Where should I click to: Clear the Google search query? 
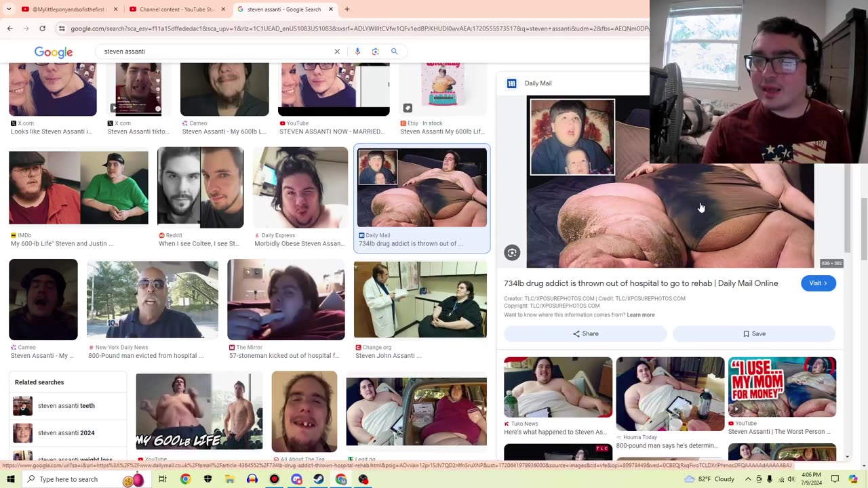point(337,52)
